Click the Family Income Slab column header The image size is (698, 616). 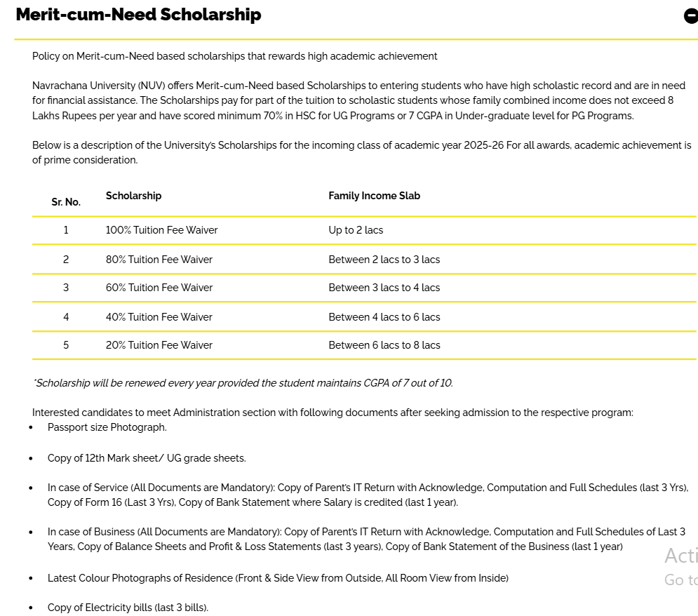click(x=375, y=196)
